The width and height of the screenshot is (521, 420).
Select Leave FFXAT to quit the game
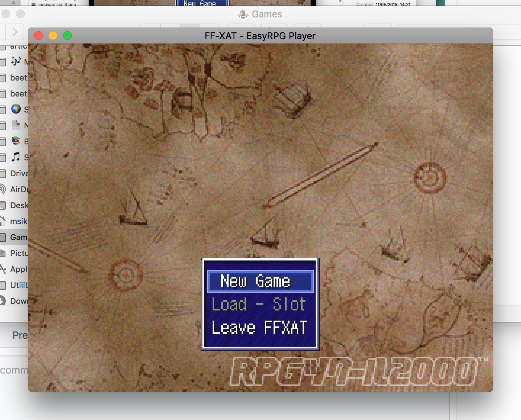tap(259, 328)
